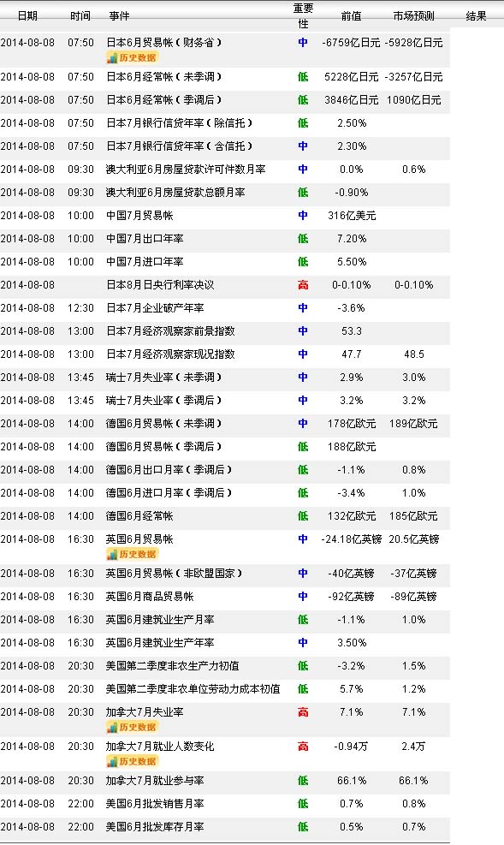Select event 英国6月建筑业生产月率
The width and height of the screenshot is (504, 845).
click(x=160, y=621)
